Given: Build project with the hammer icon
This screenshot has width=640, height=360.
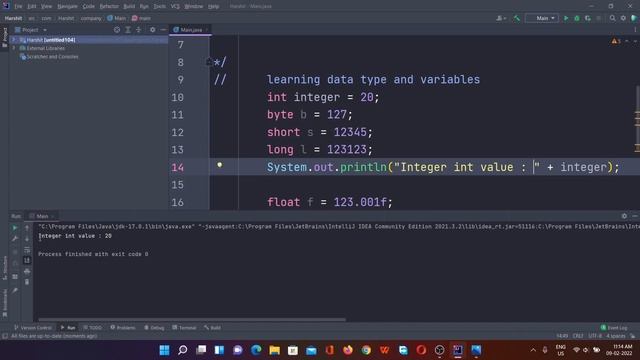Looking at the screenshot, I should pyautogui.click(x=517, y=18).
